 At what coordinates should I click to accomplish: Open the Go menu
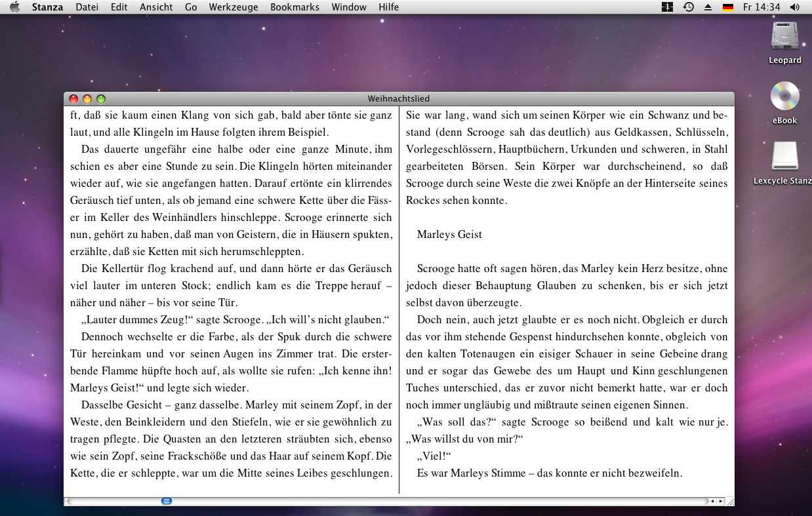(191, 7)
